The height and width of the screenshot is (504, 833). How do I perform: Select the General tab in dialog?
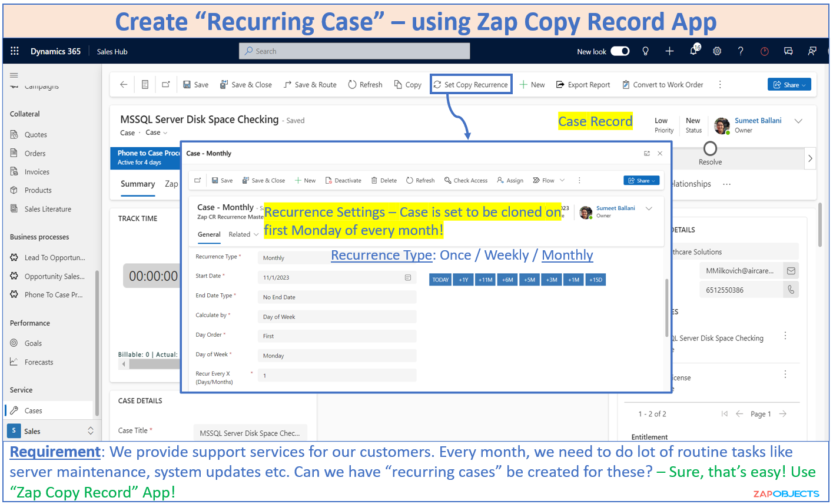point(209,234)
